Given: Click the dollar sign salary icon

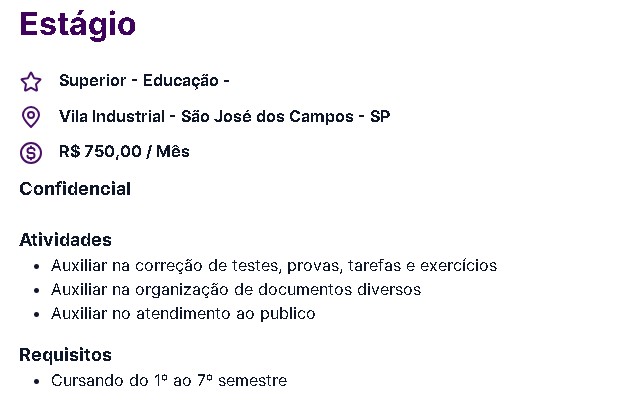Looking at the screenshot, I should [x=31, y=153].
